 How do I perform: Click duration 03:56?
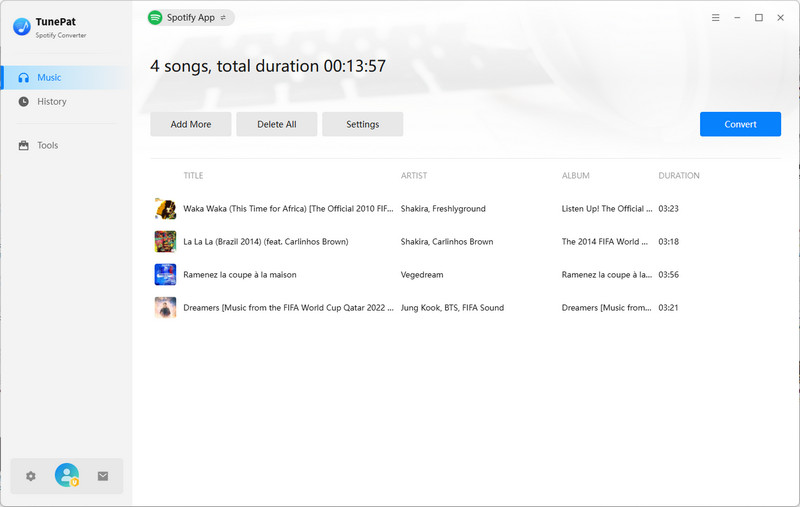pos(668,274)
